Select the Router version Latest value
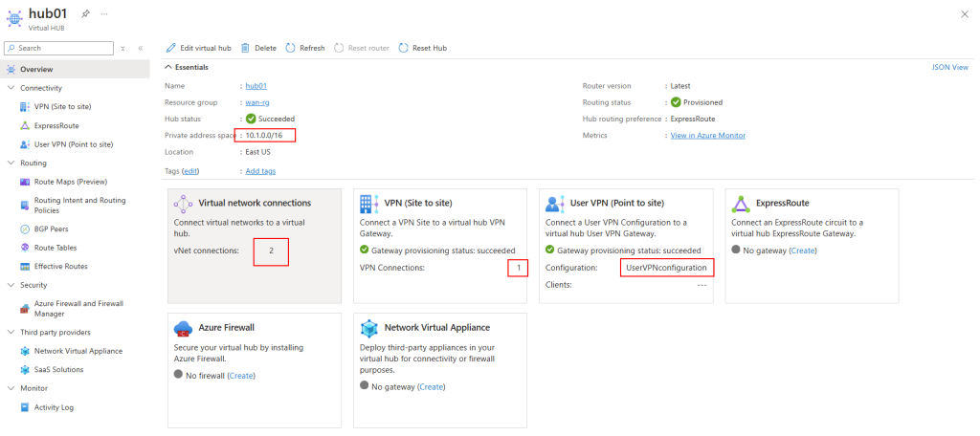 680,86
